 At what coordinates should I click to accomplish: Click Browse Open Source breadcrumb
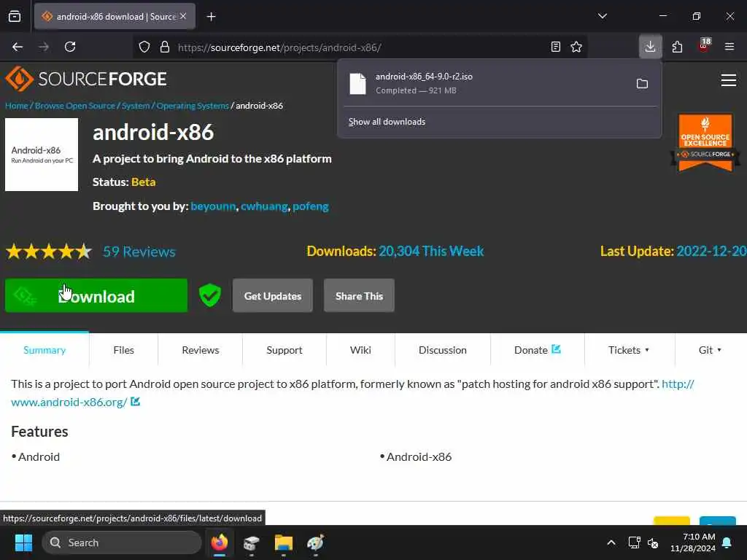[75, 106]
